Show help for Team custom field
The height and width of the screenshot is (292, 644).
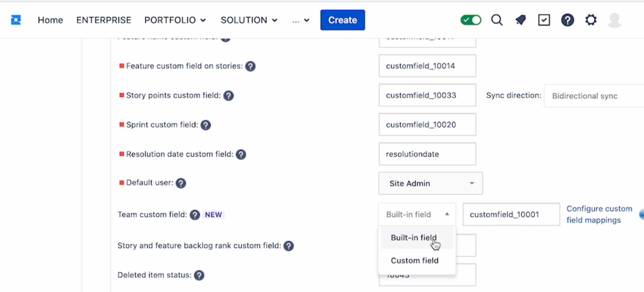click(195, 215)
